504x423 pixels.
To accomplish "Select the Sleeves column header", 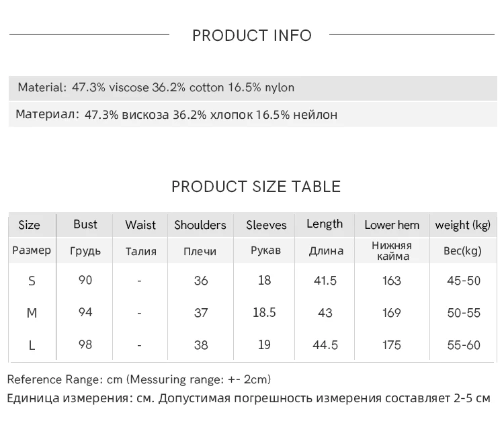I will 266,225.
